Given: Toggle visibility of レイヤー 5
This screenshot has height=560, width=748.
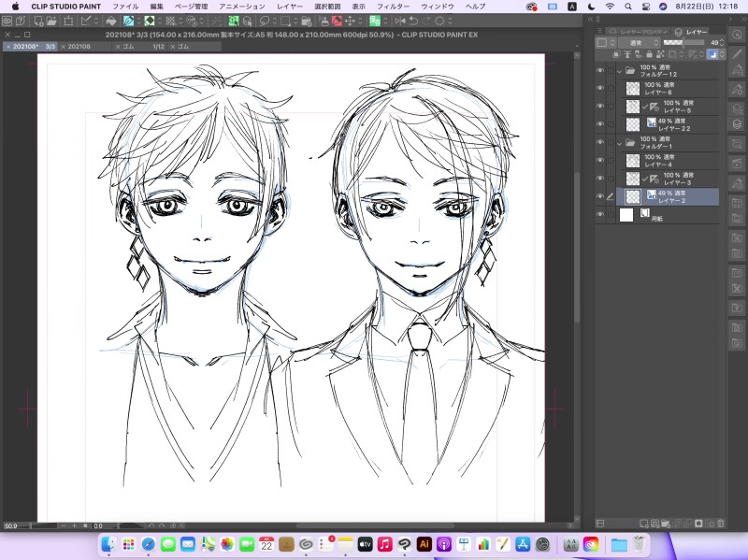Looking at the screenshot, I should pyautogui.click(x=600, y=107).
